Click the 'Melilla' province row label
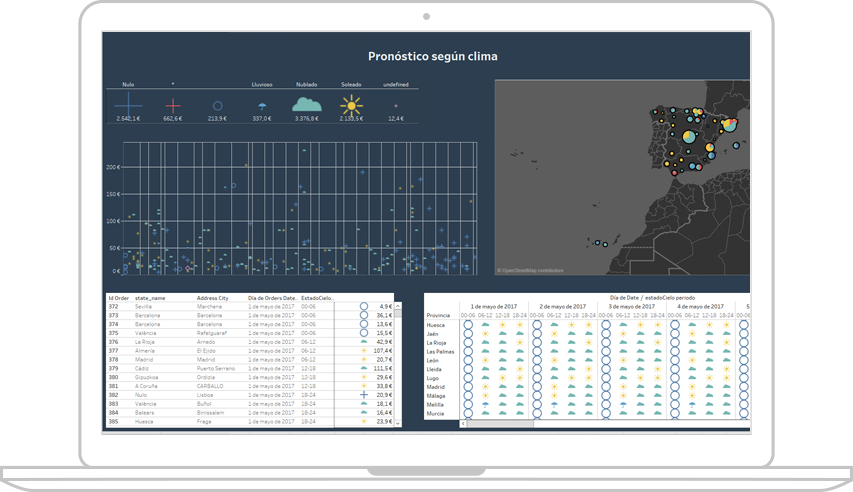Image resolution: width=853 pixels, height=492 pixels. [435, 405]
